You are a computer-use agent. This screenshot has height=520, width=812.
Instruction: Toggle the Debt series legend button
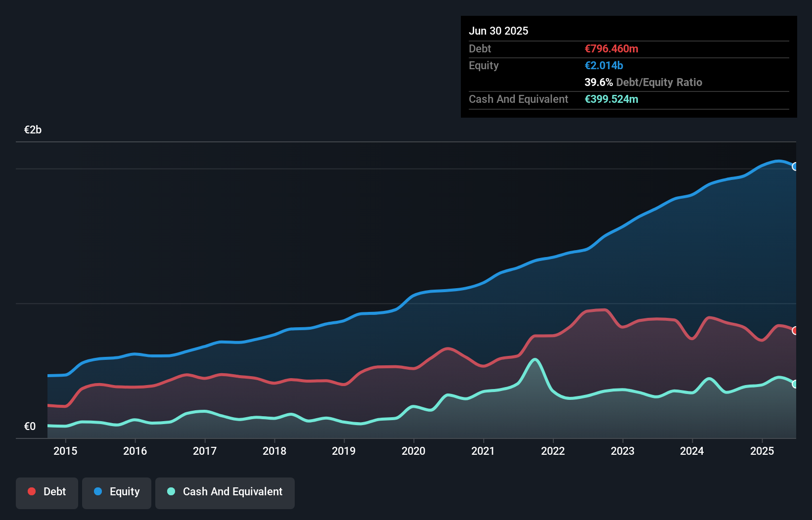[47, 492]
